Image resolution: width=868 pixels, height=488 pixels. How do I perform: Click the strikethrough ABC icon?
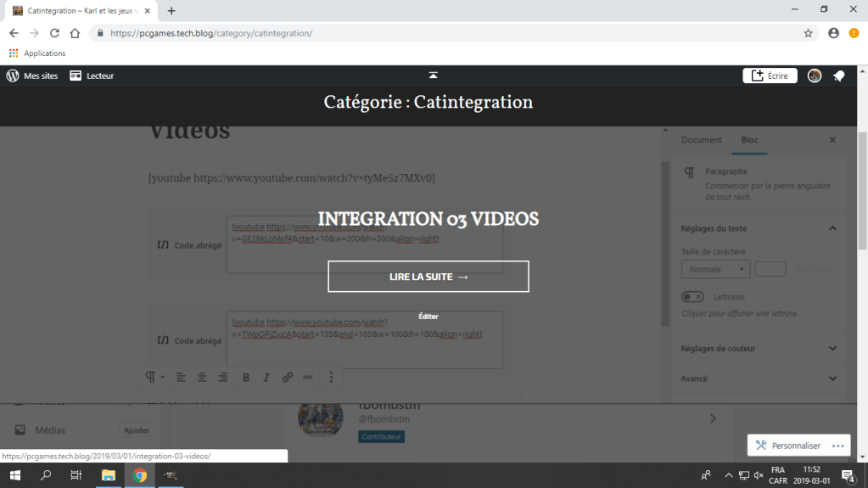(308, 378)
